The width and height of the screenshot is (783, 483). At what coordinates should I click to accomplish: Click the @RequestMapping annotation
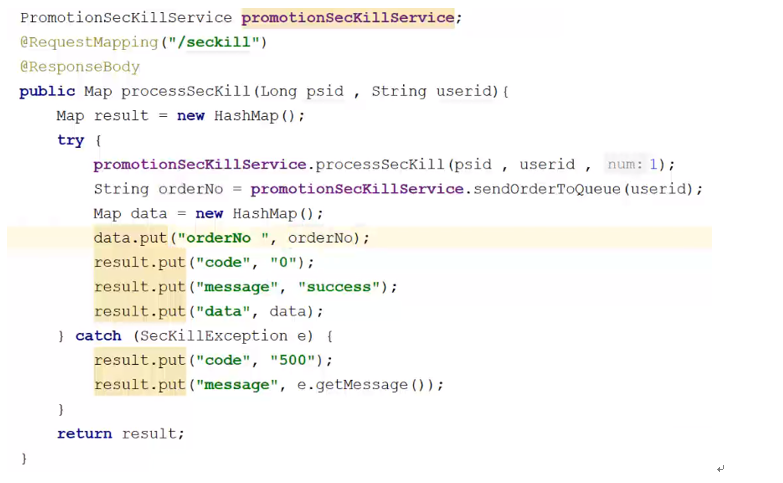89,42
